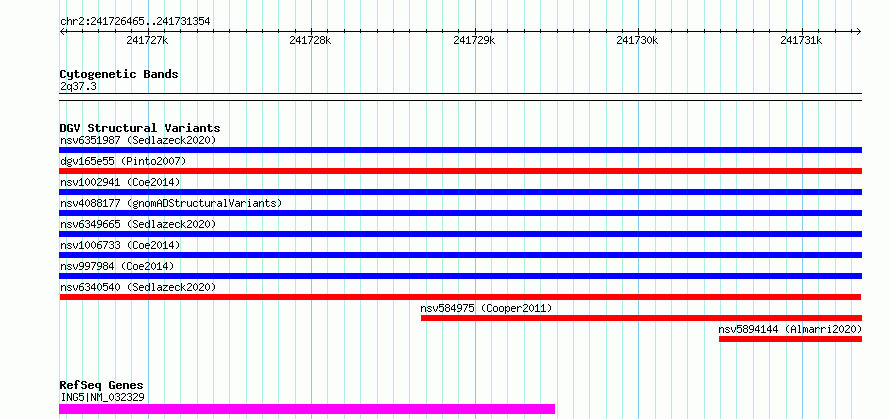Screen dimensions: 890x419
Task: Click the nsv997984 (Coe2014) blue bar
Action: coord(460,276)
